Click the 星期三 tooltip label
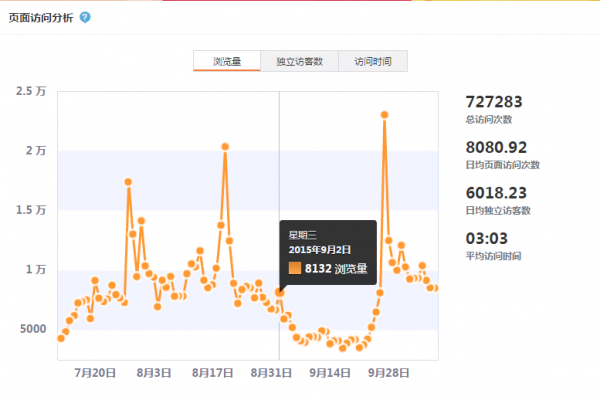This screenshot has width=600, height=400. click(x=302, y=235)
